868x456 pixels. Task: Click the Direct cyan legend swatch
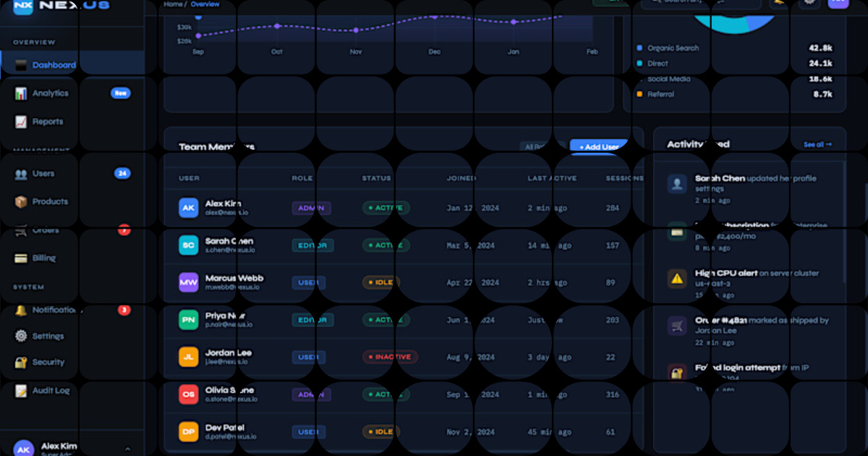tap(639, 64)
